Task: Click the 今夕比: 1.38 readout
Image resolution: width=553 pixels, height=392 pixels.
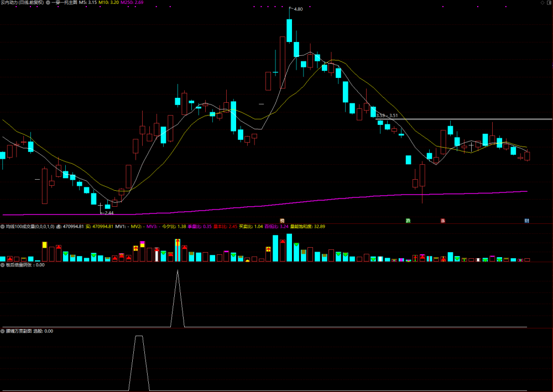Action: pyautogui.click(x=174, y=227)
